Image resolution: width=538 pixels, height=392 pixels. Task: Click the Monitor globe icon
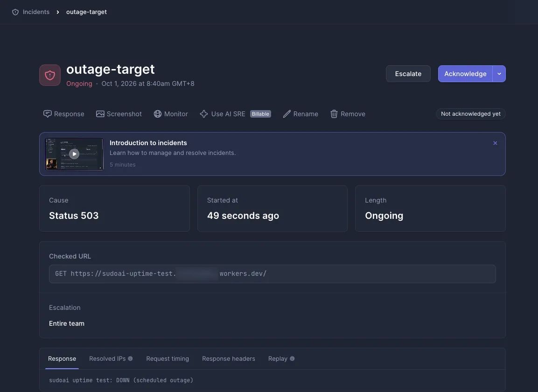click(158, 114)
